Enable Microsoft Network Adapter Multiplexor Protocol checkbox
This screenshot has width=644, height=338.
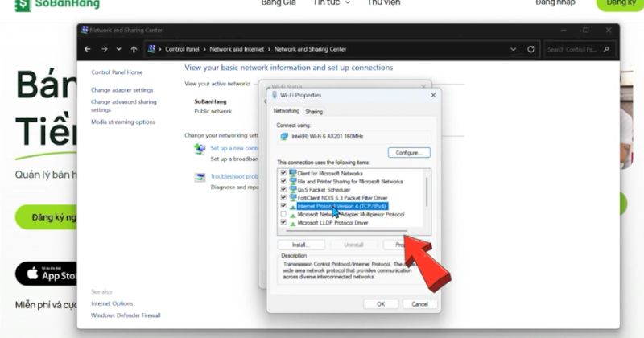[283, 215]
